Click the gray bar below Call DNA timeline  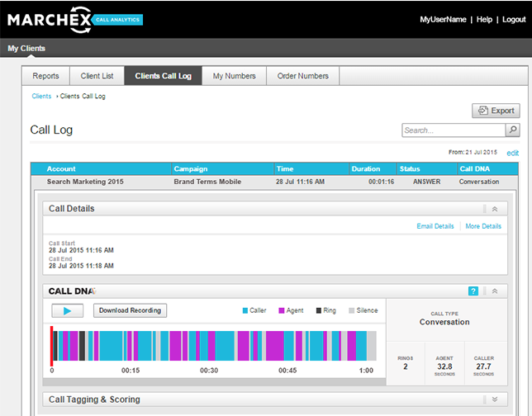point(215,382)
